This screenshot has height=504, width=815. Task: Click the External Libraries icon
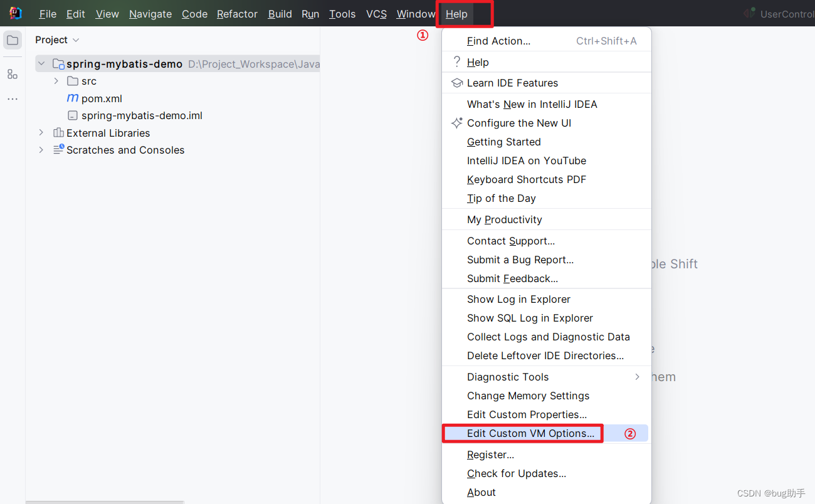click(58, 132)
